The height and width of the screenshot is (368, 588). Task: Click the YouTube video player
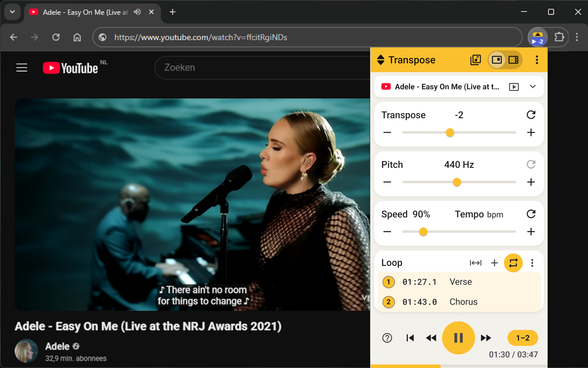[x=192, y=204]
